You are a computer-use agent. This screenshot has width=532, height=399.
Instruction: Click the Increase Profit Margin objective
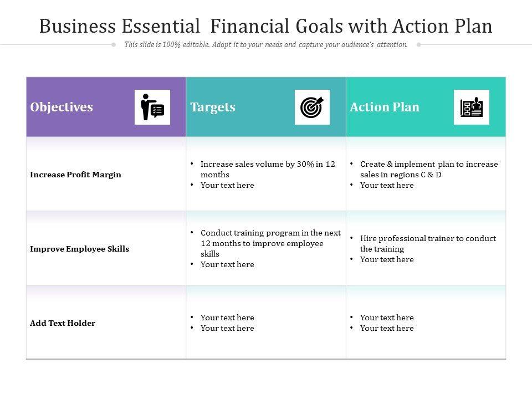(75, 175)
